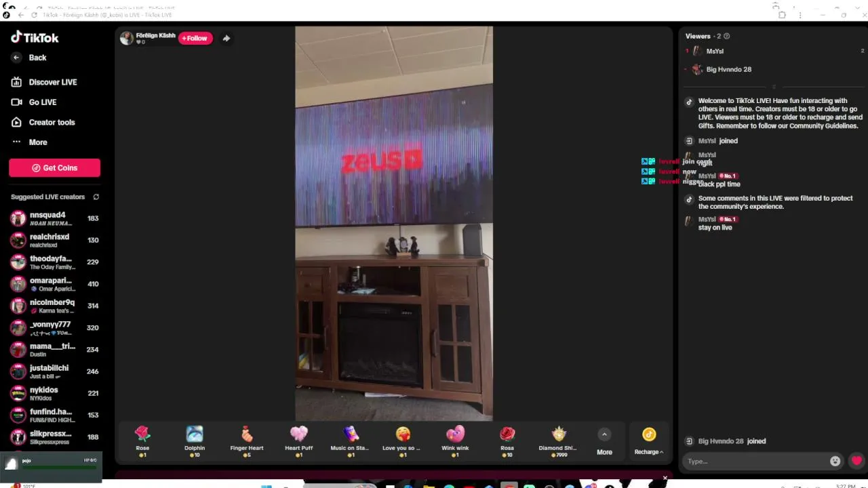
Task: Click the TikTok logo
Action: click(35, 37)
